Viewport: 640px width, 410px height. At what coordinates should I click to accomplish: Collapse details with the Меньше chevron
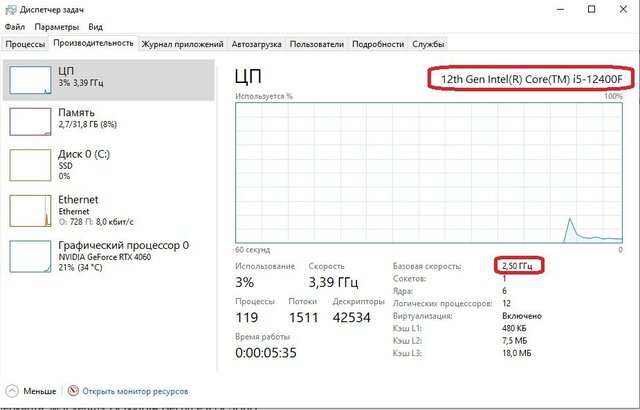[11, 391]
